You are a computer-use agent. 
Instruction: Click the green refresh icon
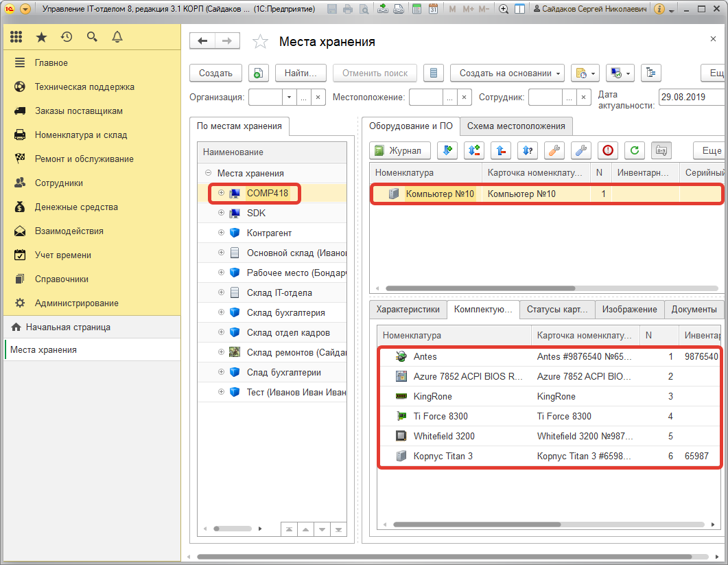pyautogui.click(x=635, y=150)
